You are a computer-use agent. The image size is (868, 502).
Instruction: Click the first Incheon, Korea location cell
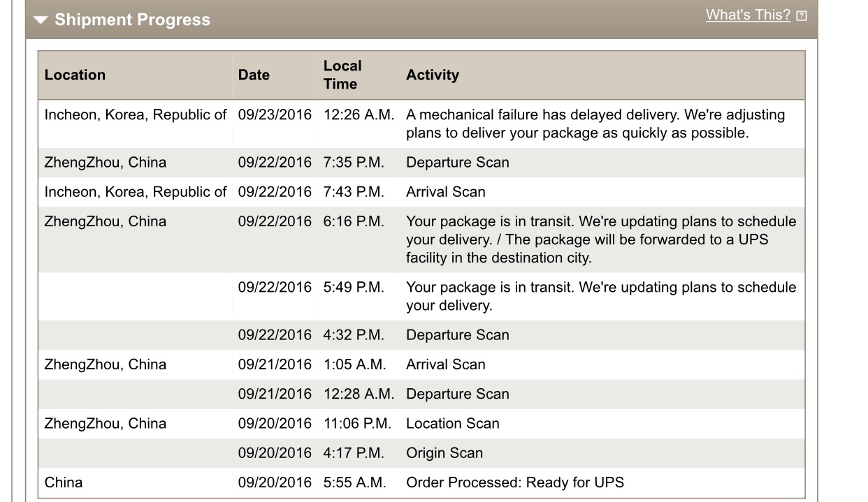[136, 115]
